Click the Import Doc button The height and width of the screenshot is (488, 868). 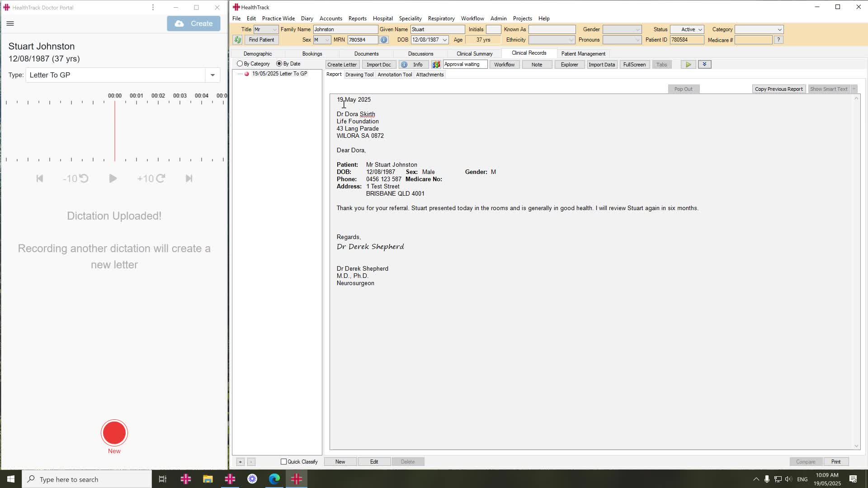pyautogui.click(x=379, y=65)
